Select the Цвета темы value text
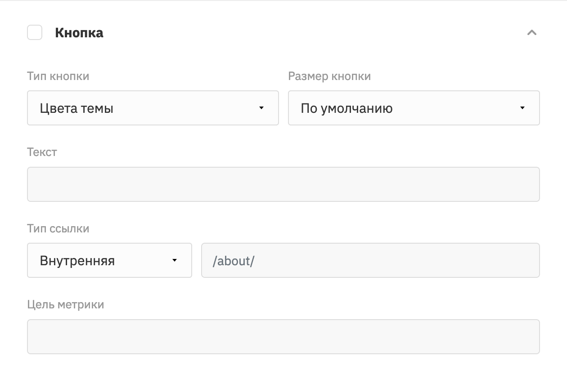This screenshot has width=567, height=392. [x=76, y=108]
